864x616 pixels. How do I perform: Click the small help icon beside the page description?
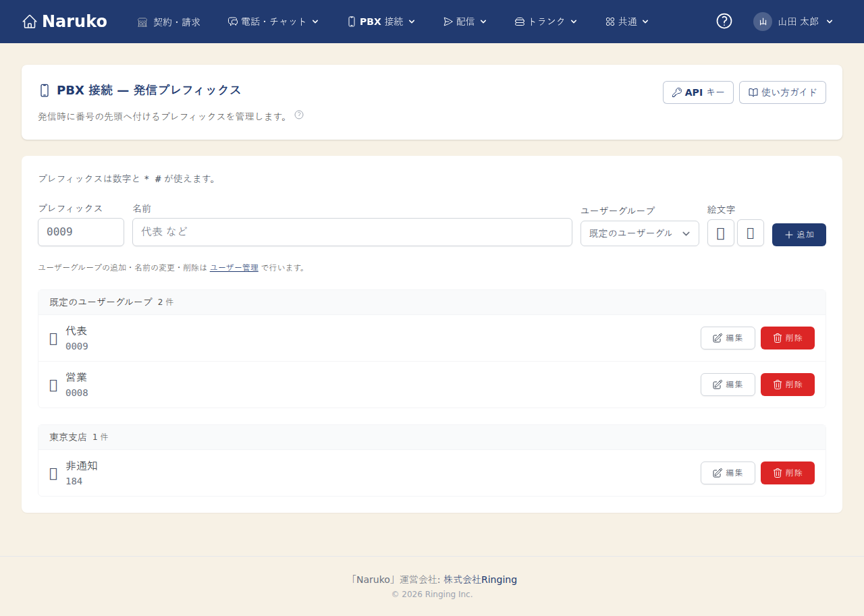coord(299,115)
